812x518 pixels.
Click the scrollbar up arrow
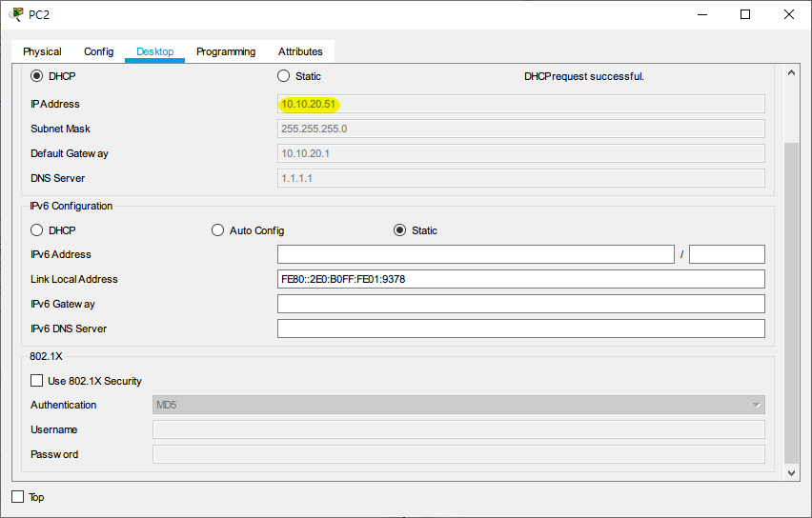[791, 72]
